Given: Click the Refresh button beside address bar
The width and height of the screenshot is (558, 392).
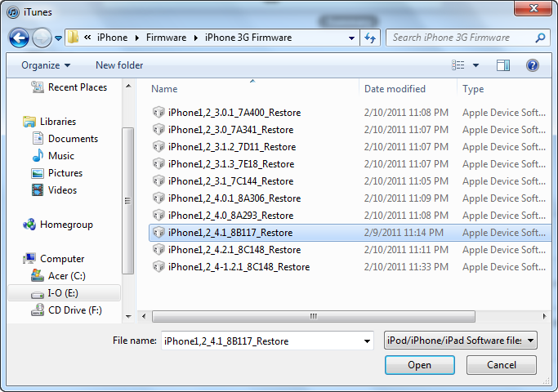Looking at the screenshot, I should click(370, 38).
